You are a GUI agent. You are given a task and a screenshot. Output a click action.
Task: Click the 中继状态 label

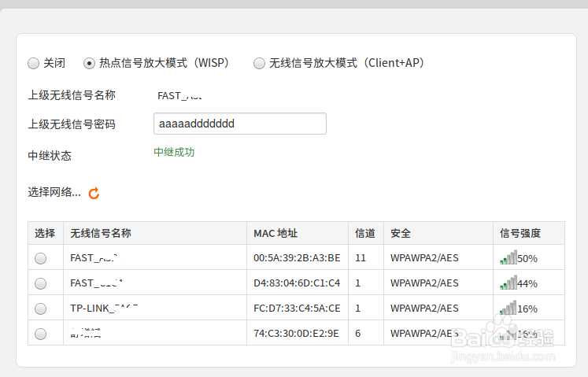[50, 156]
